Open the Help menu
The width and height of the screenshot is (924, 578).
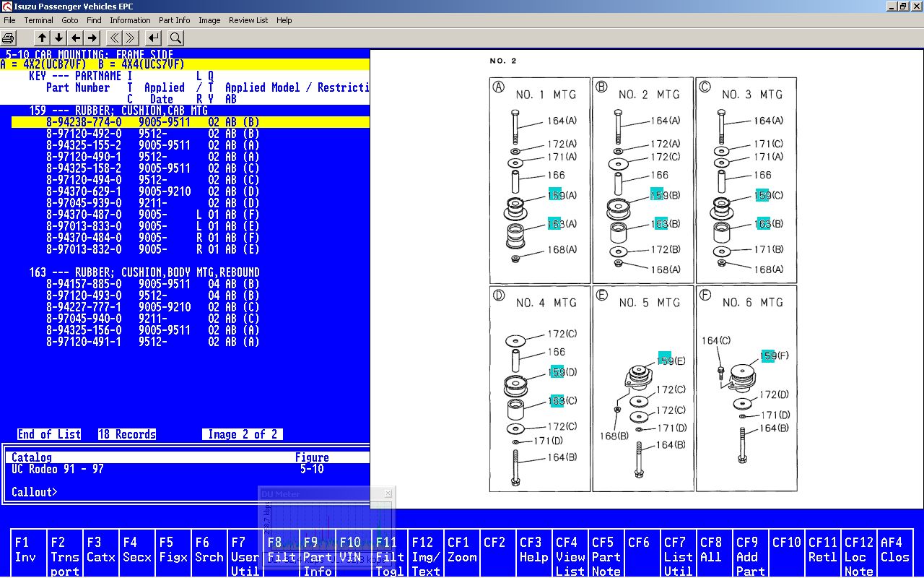click(x=284, y=20)
